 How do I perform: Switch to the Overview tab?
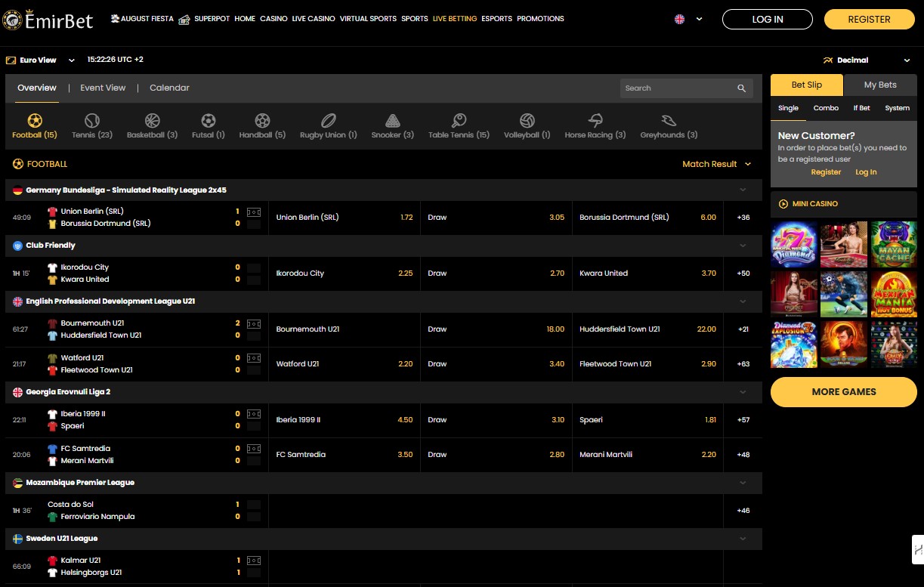tap(37, 88)
